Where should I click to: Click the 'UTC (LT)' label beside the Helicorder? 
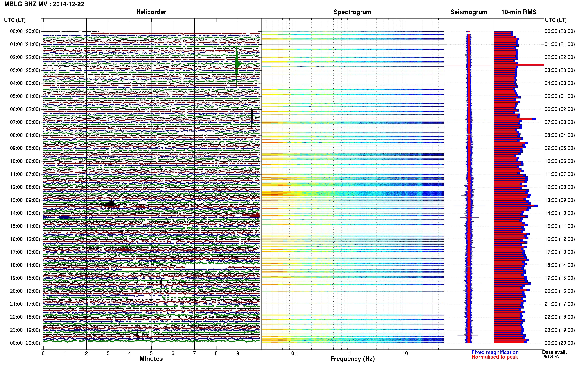15,20
